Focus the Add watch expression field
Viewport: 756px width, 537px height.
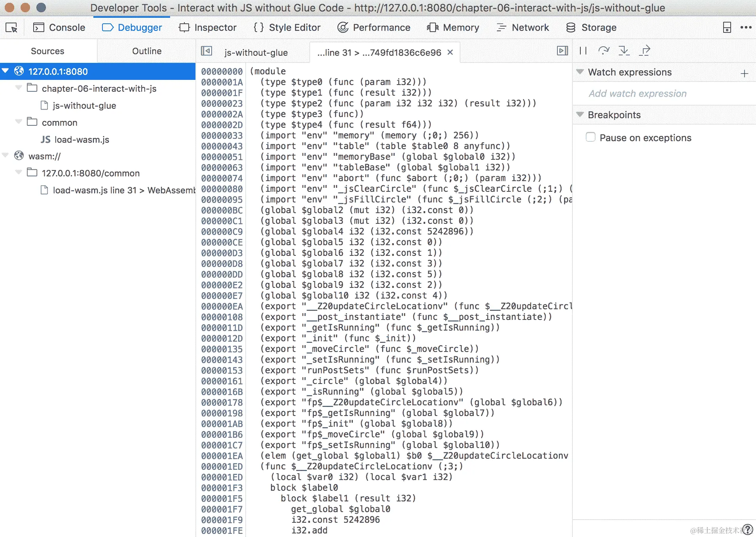click(665, 94)
